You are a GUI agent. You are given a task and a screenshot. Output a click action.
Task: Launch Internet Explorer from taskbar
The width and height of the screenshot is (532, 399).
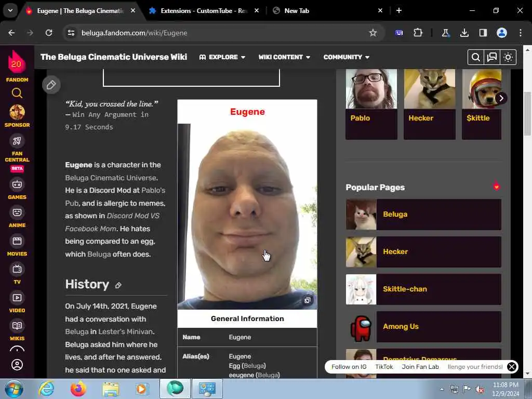click(46, 389)
